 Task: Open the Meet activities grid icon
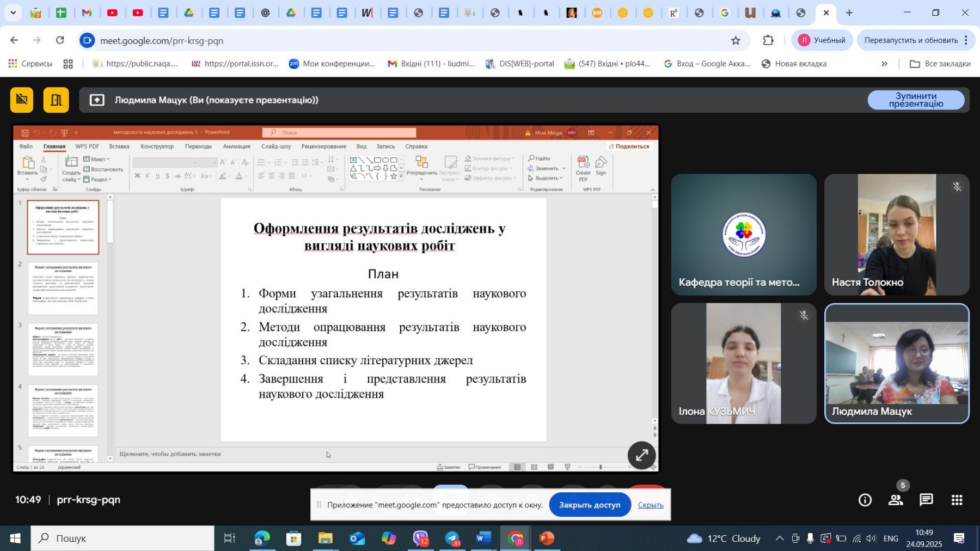tap(957, 500)
